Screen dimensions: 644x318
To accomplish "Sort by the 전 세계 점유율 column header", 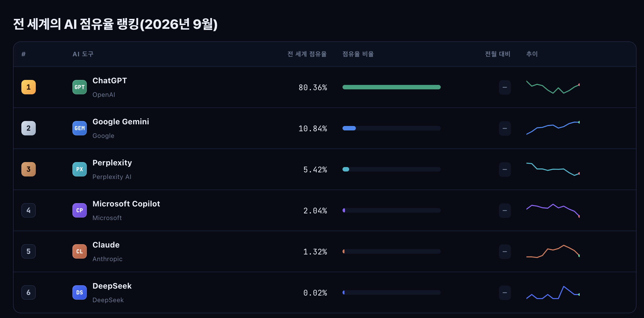I will (x=307, y=54).
